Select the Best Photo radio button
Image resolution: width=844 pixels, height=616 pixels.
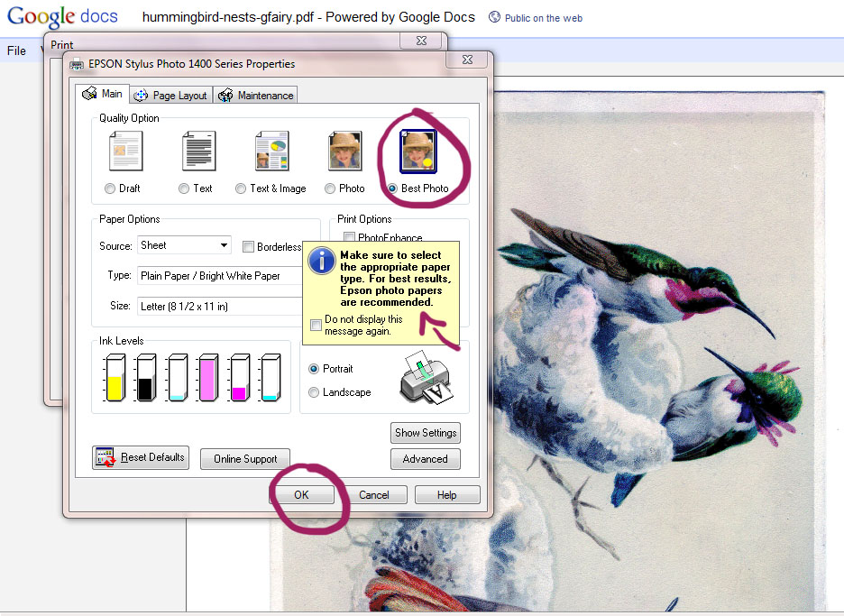coord(392,188)
